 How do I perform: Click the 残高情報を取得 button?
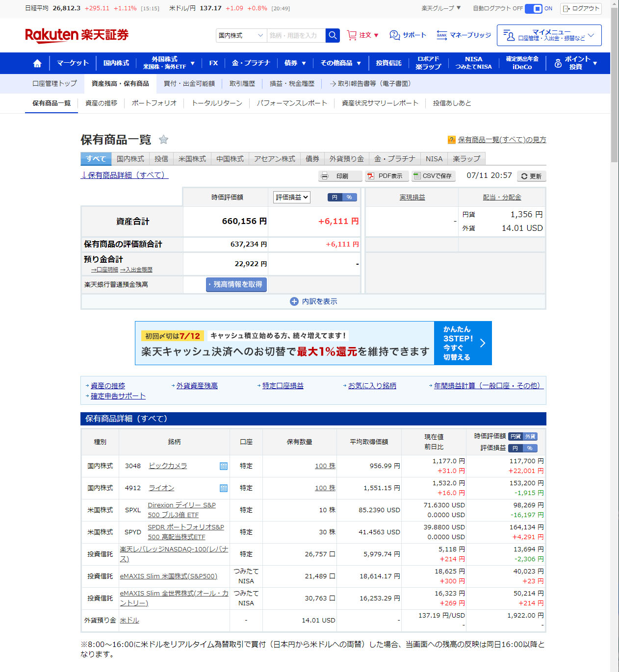click(236, 284)
